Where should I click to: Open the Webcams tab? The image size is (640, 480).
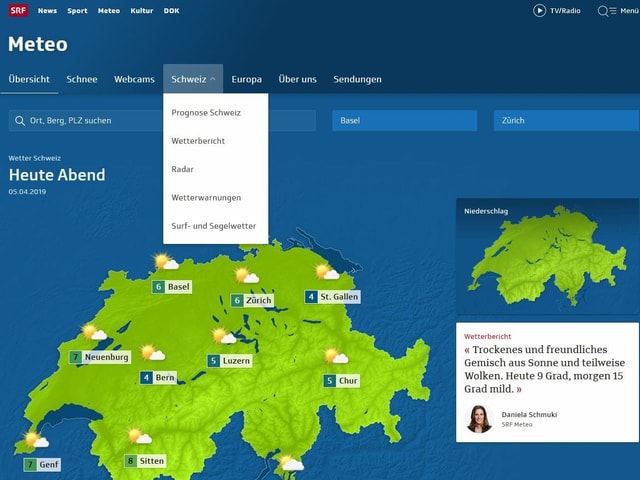pyautogui.click(x=134, y=79)
